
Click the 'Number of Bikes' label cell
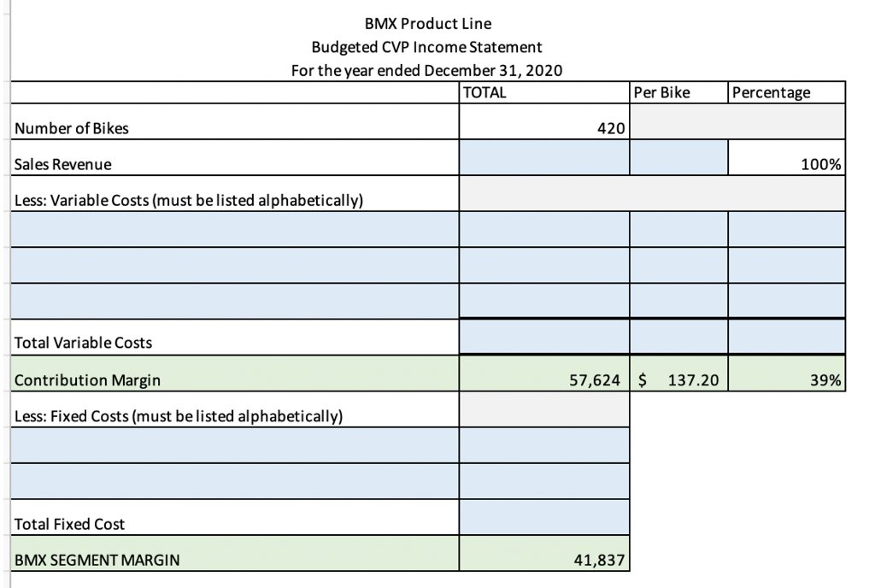[235, 121]
